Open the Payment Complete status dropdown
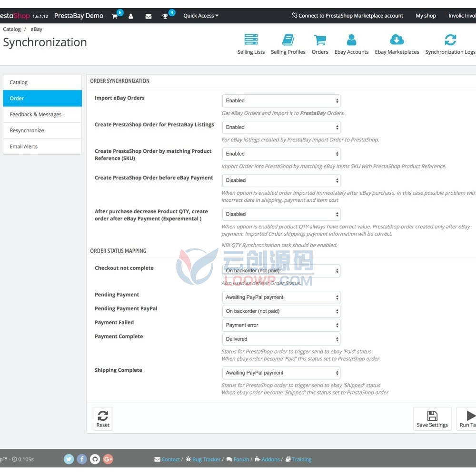This screenshot has width=476, height=476. (x=281, y=339)
